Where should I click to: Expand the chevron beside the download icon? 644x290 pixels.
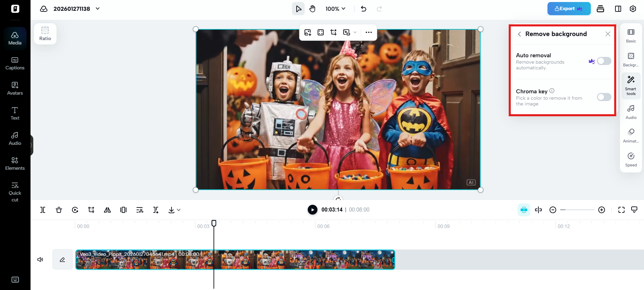coord(179,210)
